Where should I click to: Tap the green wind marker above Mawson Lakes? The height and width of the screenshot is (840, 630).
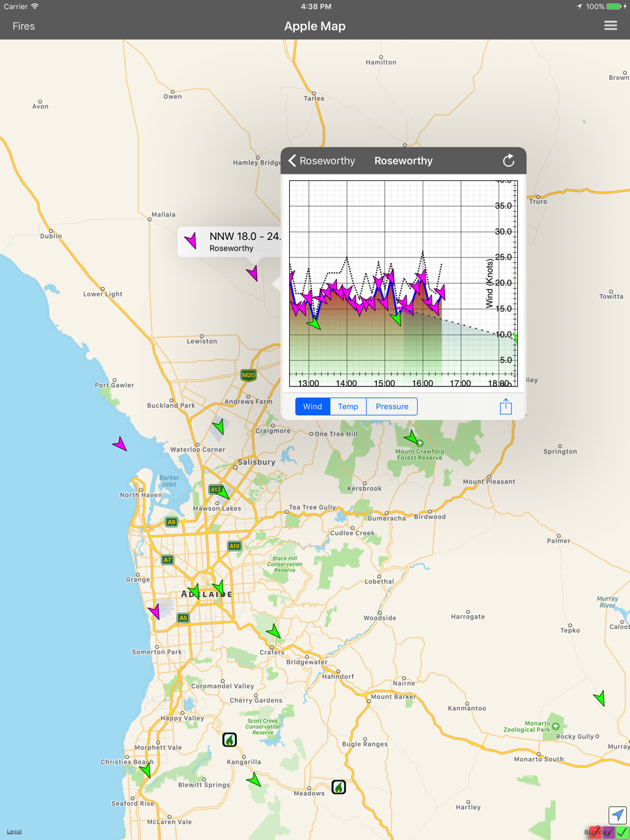coord(223,492)
